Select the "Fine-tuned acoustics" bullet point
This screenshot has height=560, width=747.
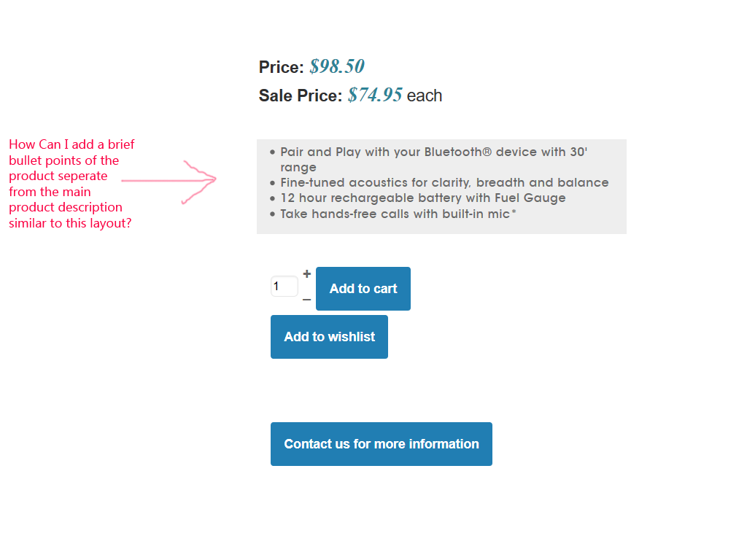444,183
